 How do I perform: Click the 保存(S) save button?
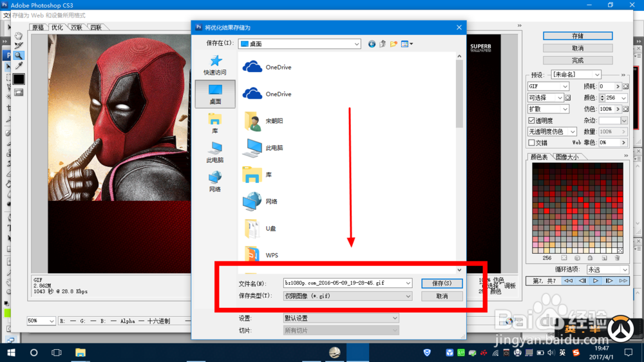442,283
